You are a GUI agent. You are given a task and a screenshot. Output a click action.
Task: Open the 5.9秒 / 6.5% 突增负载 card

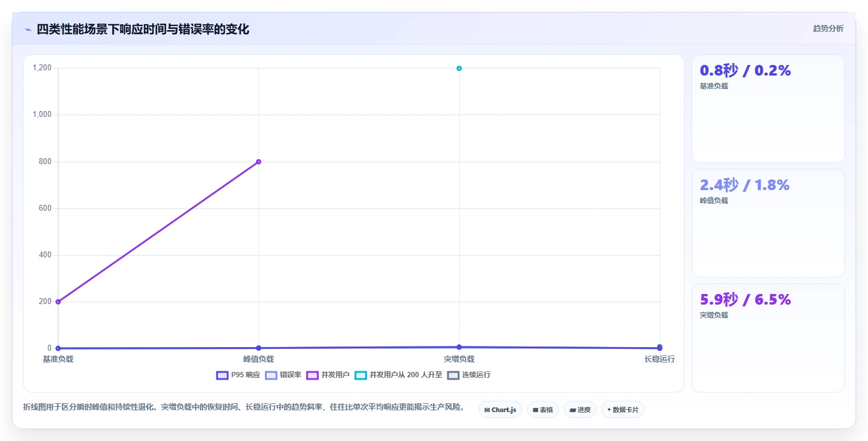768,338
